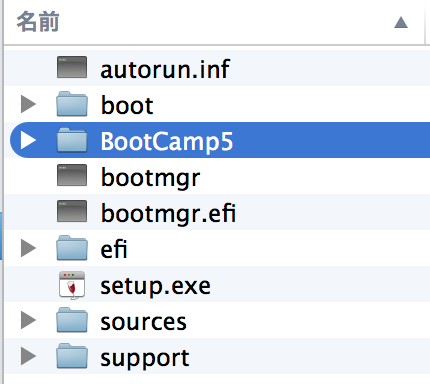Select the support folder name
Image resolution: width=430 pixels, height=384 pixels.
click(145, 359)
